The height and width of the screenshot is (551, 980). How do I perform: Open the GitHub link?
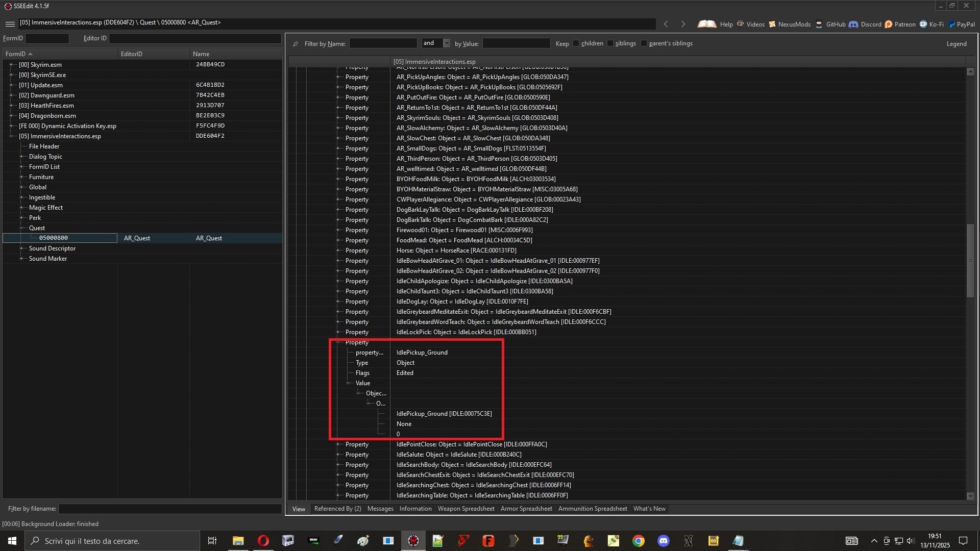point(830,24)
